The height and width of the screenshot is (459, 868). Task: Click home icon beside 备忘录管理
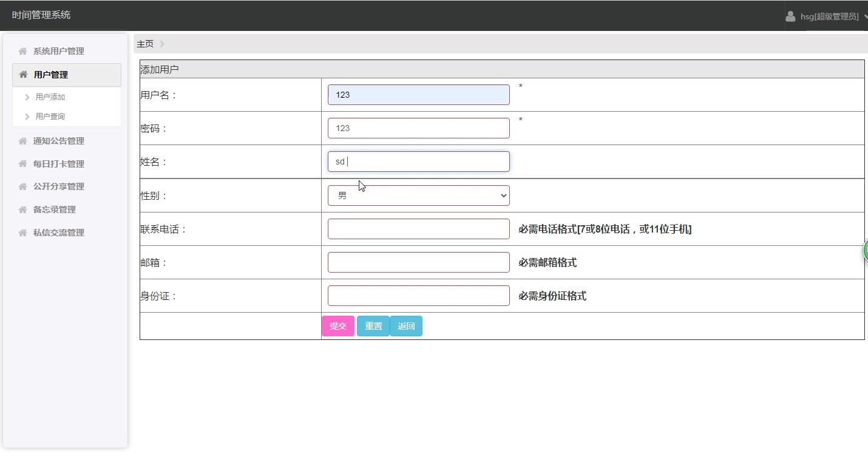pyautogui.click(x=23, y=209)
